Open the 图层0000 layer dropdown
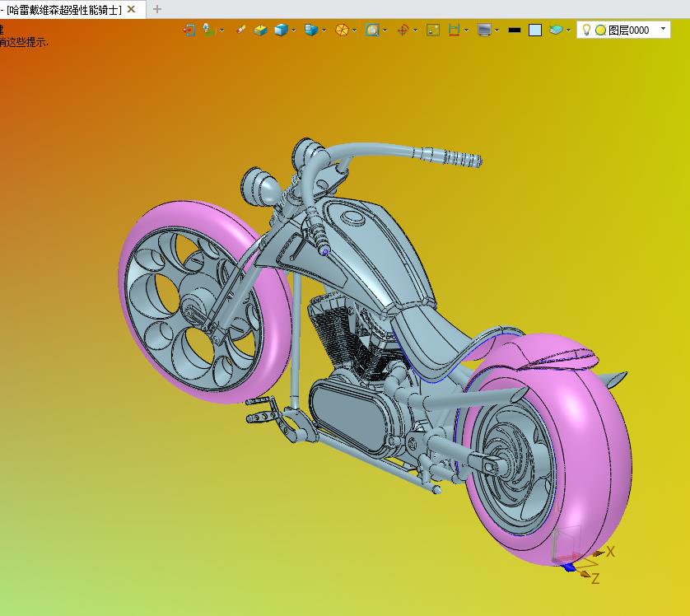This screenshot has height=616, width=690. point(663,29)
